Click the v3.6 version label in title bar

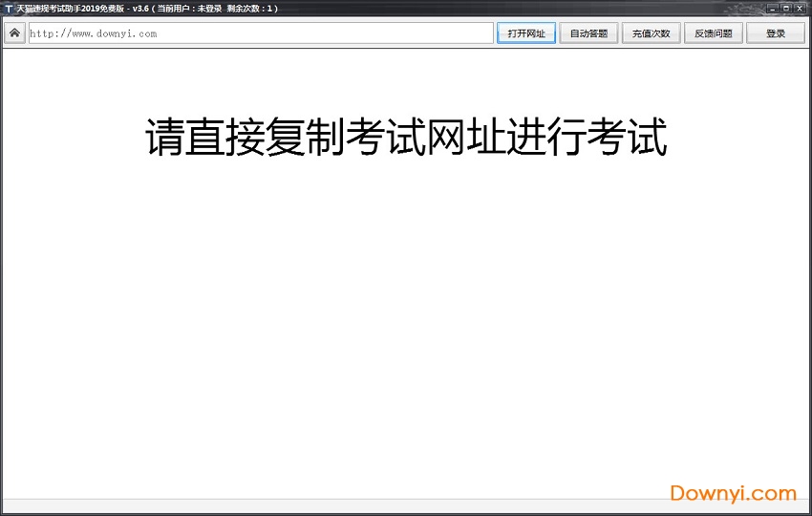(x=142, y=9)
